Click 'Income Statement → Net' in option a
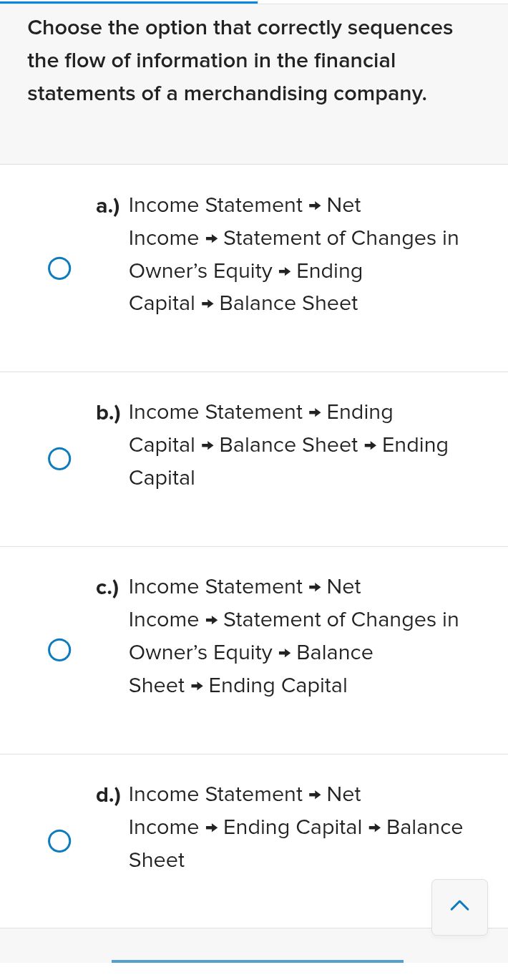 (x=244, y=205)
